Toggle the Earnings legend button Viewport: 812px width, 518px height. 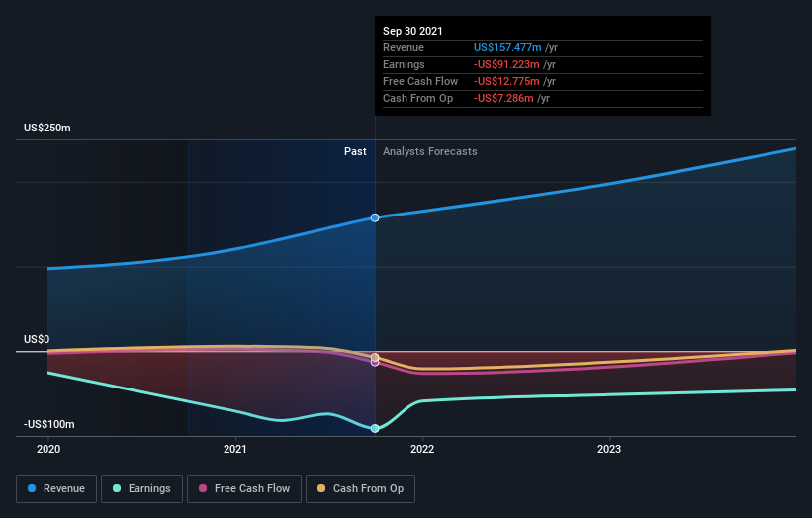click(x=141, y=489)
